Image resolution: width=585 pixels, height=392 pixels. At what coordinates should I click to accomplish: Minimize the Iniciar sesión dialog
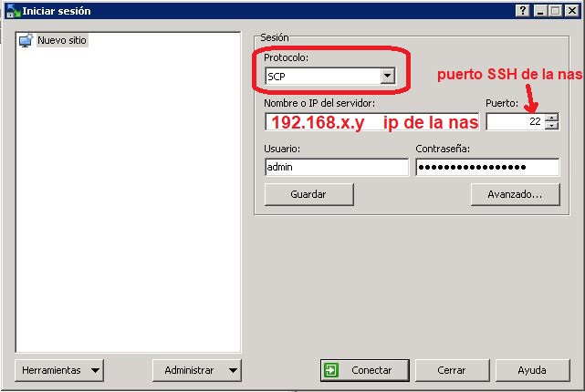(540, 10)
